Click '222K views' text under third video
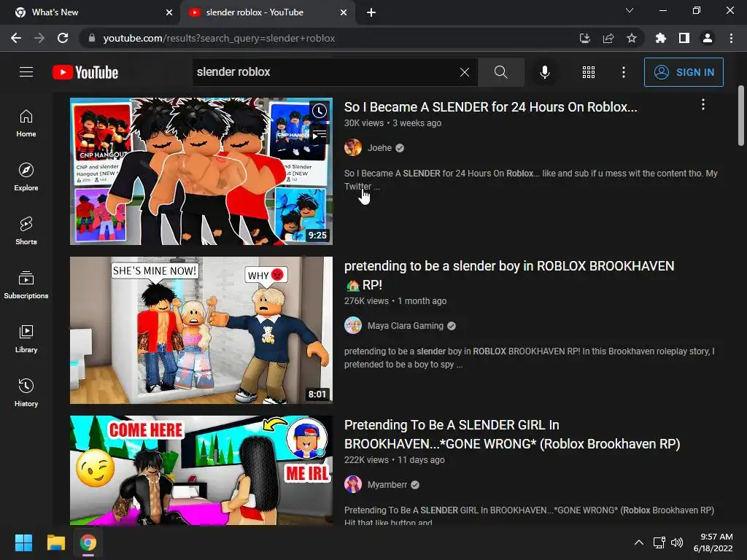 point(366,460)
